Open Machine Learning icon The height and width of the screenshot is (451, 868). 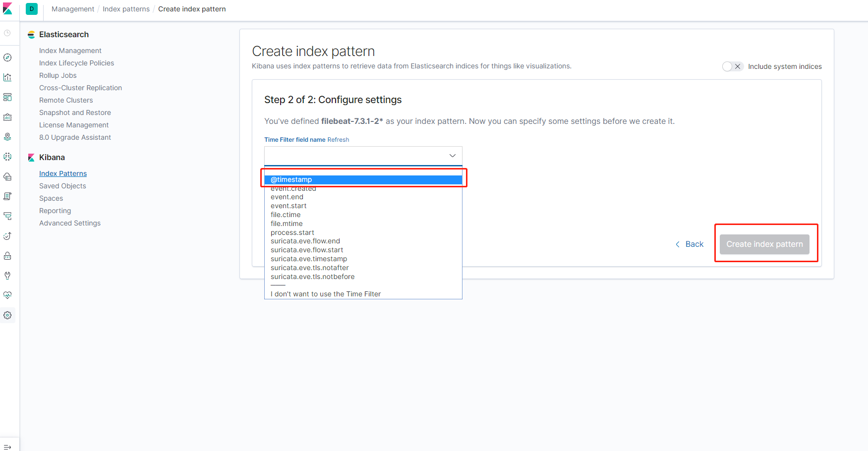tap(7, 157)
